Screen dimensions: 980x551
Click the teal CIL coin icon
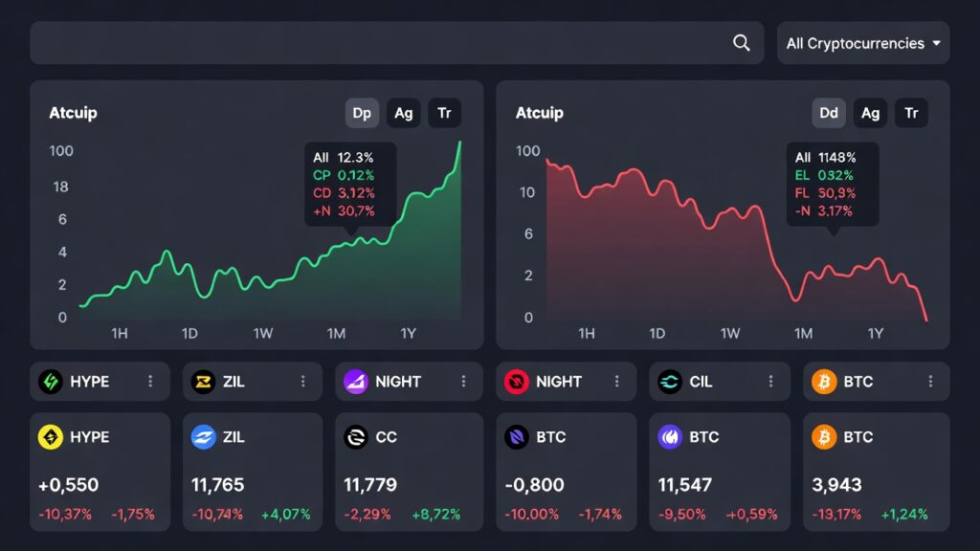tap(670, 382)
